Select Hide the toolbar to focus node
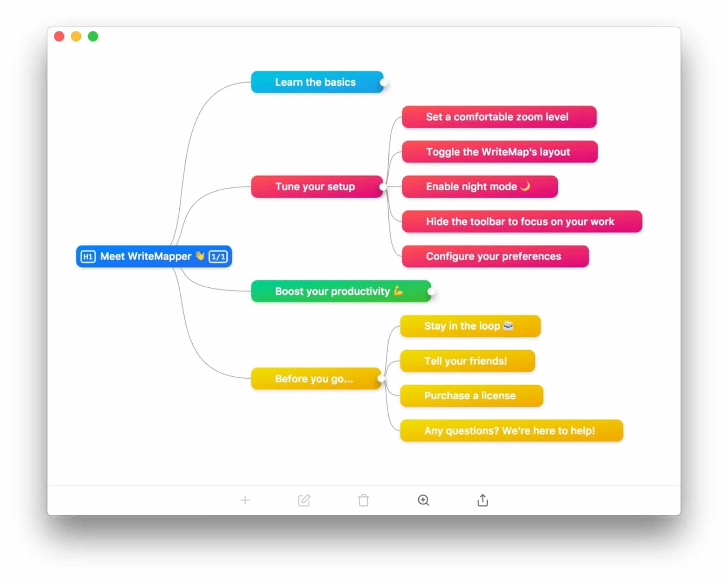 [x=521, y=222]
